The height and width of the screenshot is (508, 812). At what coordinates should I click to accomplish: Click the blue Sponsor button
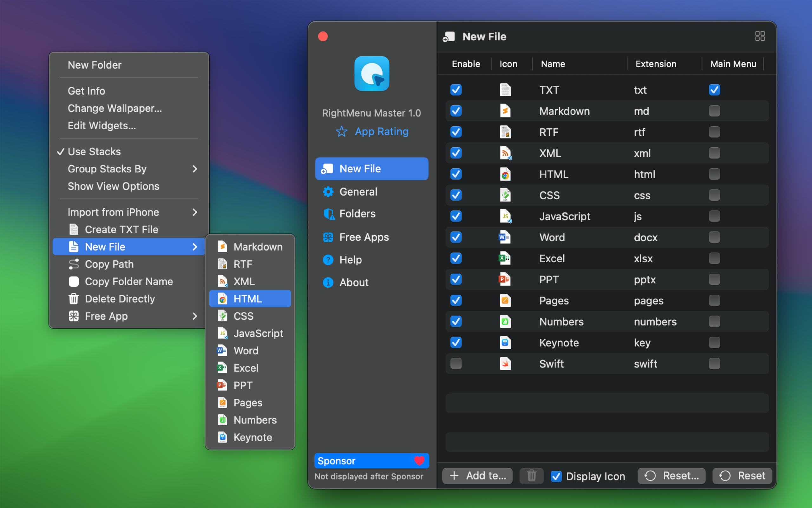[372, 461]
